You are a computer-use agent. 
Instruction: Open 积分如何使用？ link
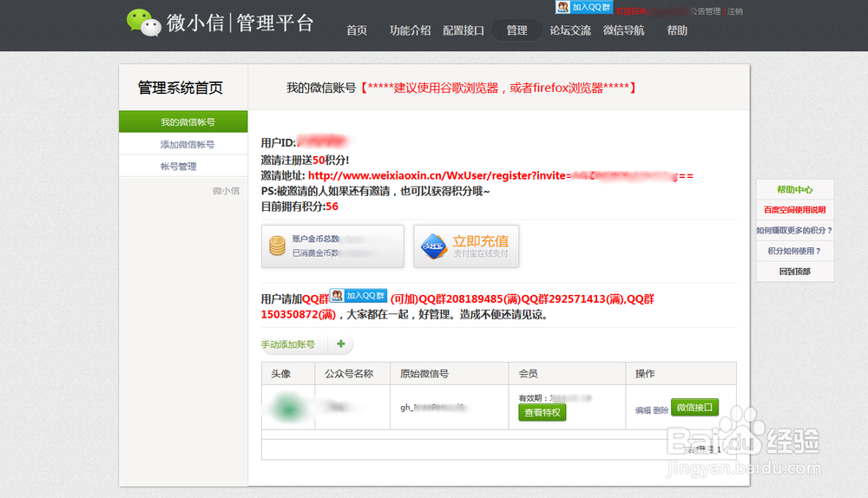click(x=795, y=251)
